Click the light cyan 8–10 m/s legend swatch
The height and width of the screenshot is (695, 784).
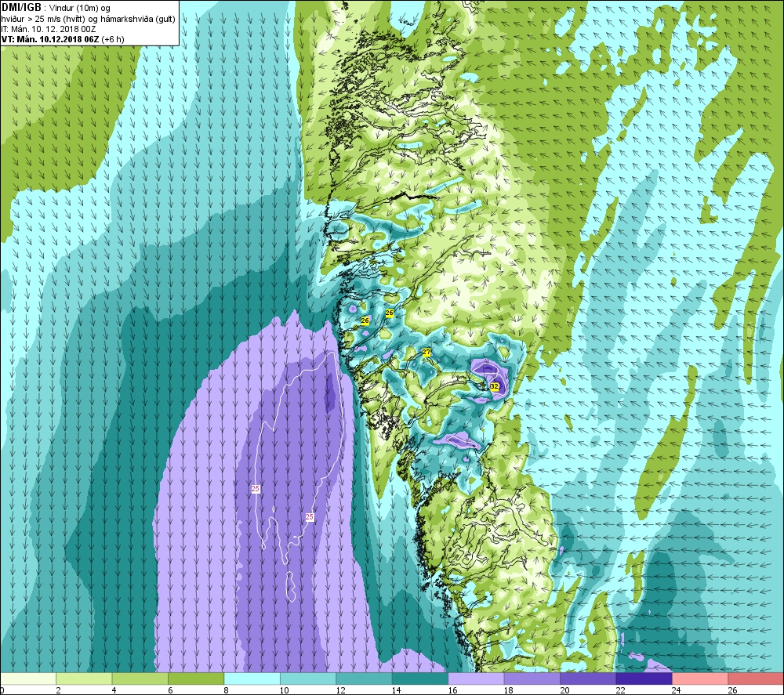(x=252, y=679)
